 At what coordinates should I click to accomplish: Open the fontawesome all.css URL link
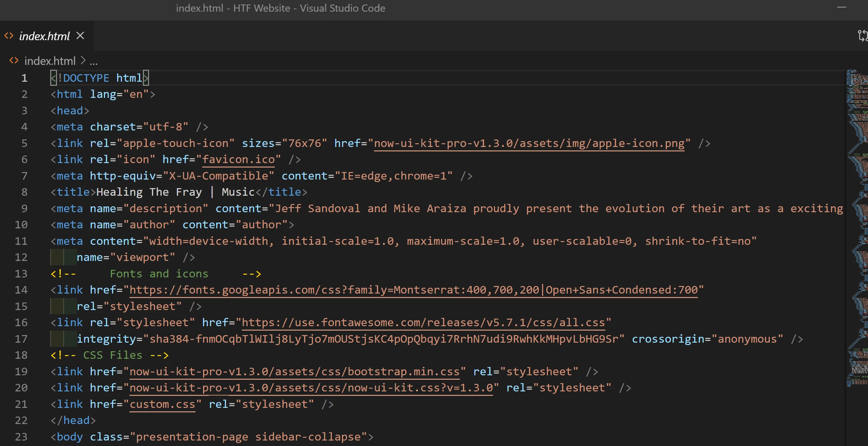click(x=423, y=322)
